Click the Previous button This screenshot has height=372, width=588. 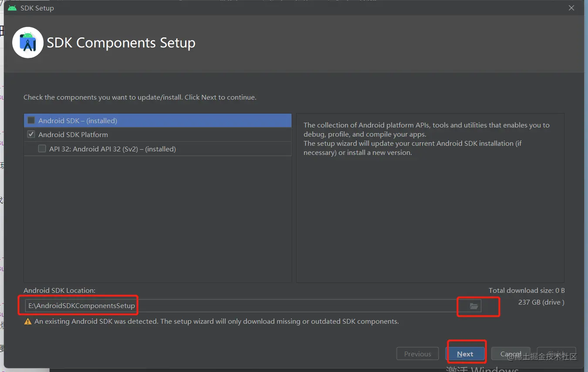417,353
